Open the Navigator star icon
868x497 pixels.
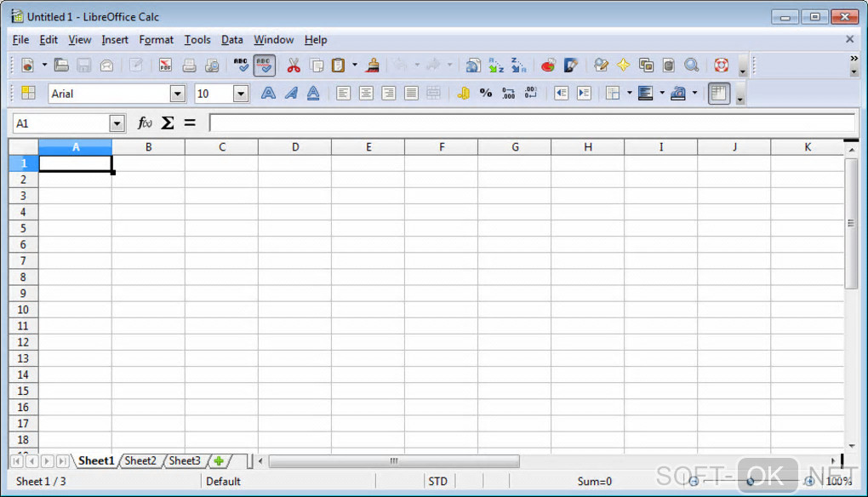point(623,66)
